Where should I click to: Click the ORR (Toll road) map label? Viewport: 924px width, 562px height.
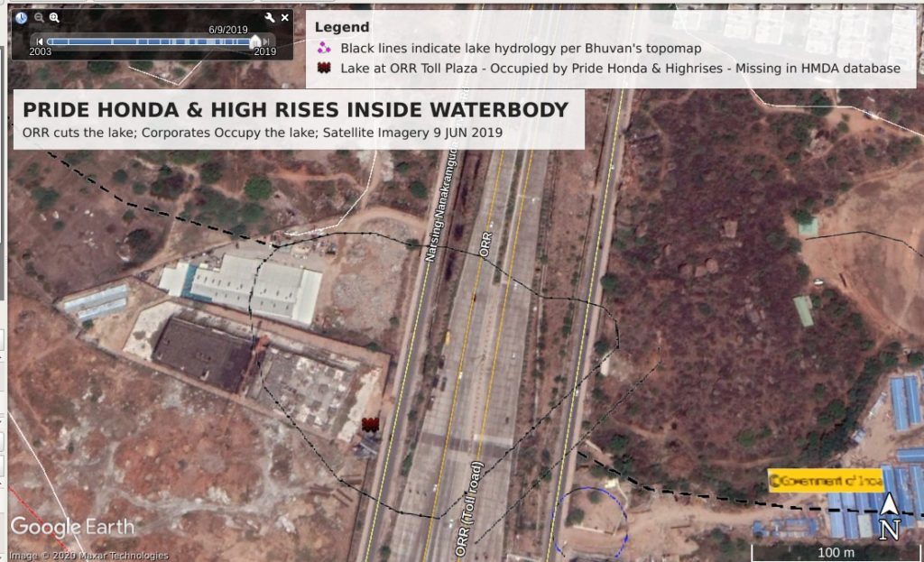[469, 509]
